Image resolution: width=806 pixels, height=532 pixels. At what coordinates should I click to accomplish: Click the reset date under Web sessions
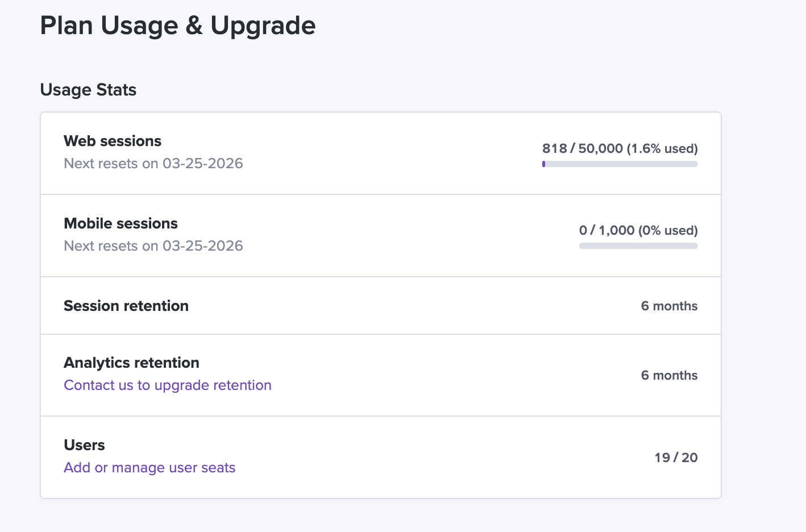point(202,164)
